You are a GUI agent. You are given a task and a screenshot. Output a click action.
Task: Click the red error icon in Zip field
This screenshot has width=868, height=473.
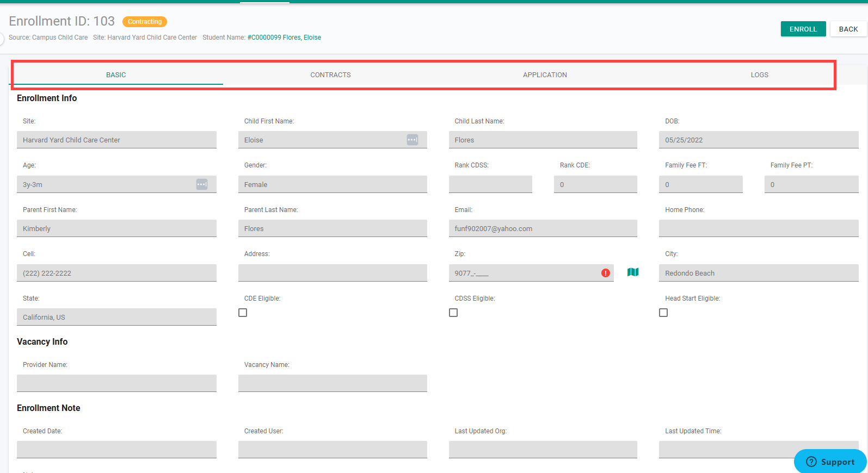point(606,273)
